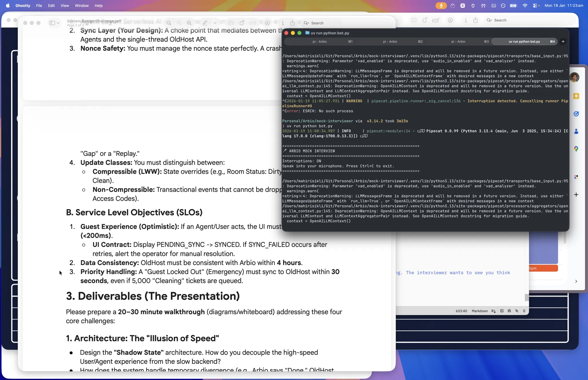
Task: Rotate the PDF page
Action: [242, 23]
